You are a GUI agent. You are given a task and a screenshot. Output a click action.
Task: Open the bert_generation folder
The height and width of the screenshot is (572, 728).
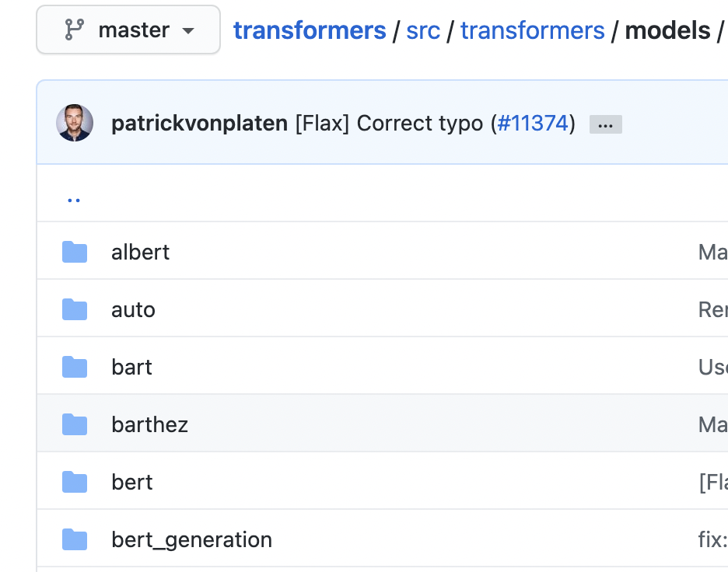point(192,540)
